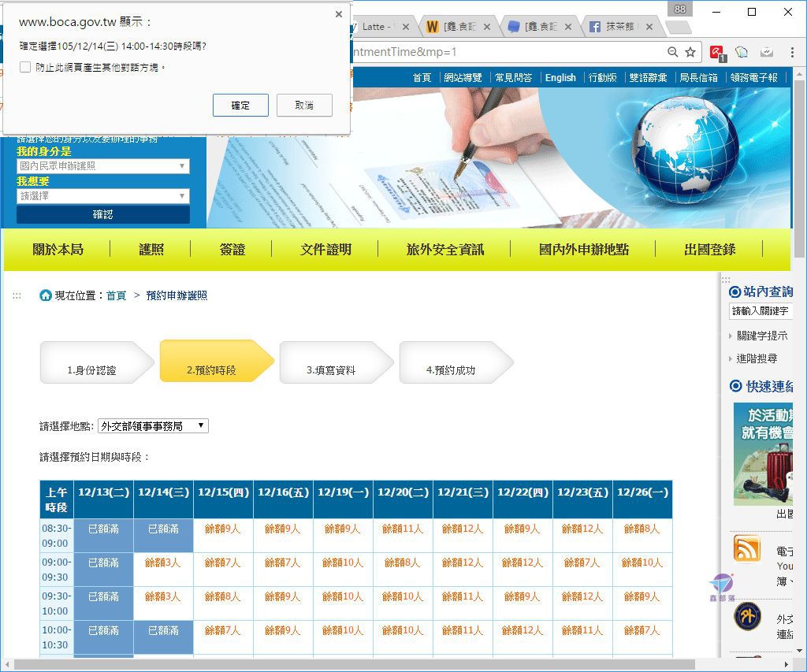Open 出國登錄 menu
The width and height of the screenshot is (807, 672).
click(x=710, y=250)
